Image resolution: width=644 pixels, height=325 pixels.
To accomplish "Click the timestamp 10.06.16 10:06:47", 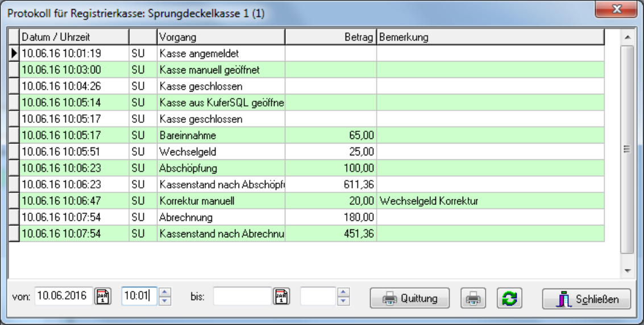I will (x=61, y=201).
